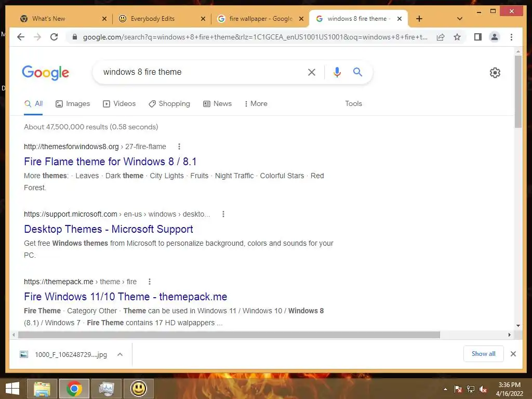Click the browser forward arrow
Image resolution: width=532 pixels, height=399 pixels.
coord(37,37)
